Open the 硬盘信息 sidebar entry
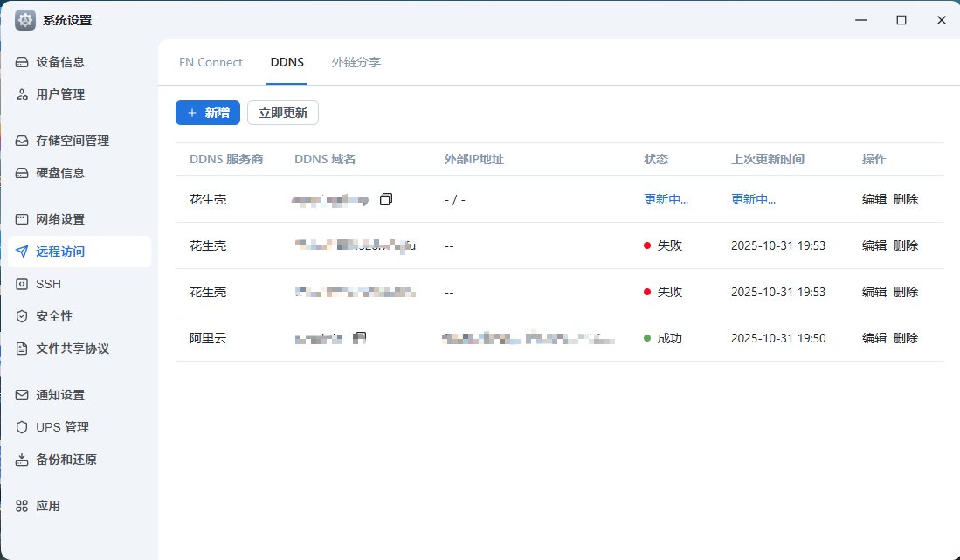The image size is (960, 560). pos(60,173)
